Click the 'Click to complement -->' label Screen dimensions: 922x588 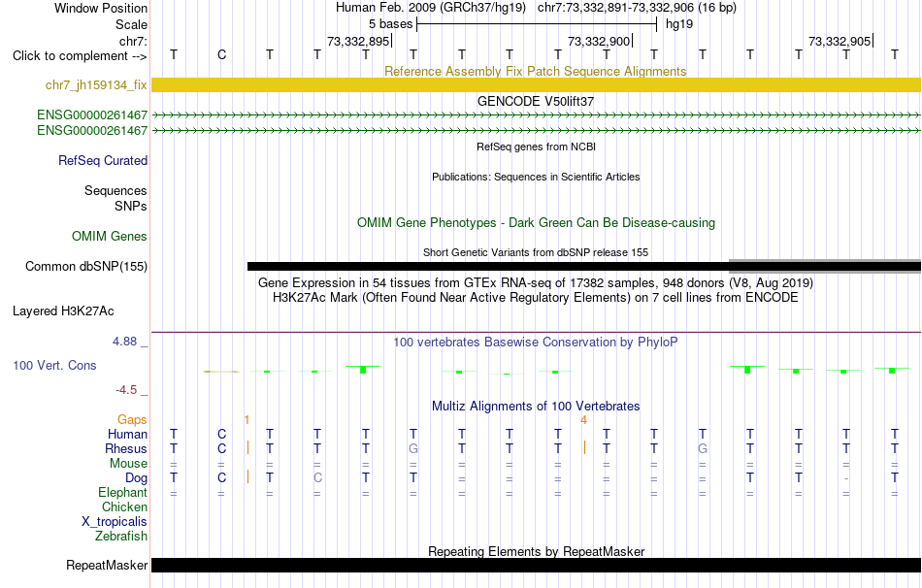click(x=80, y=56)
